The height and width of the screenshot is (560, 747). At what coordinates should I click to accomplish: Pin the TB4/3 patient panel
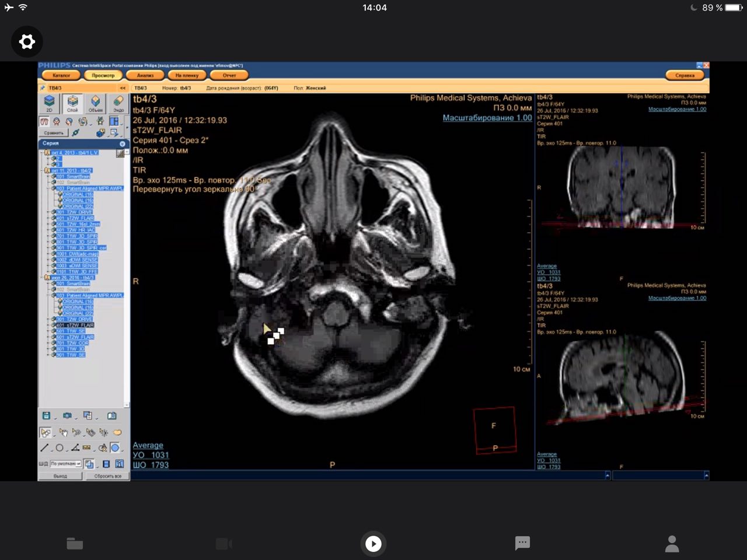click(x=43, y=88)
